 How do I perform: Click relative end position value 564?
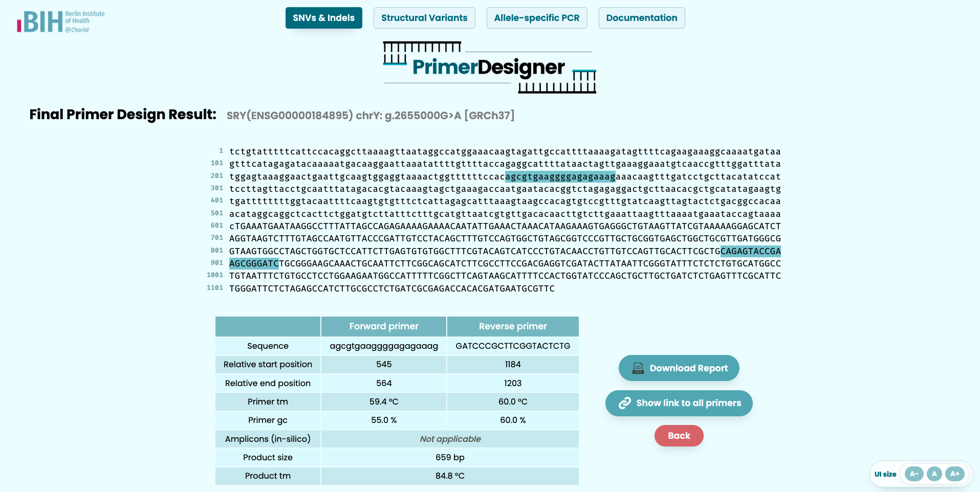(x=384, y=383)
